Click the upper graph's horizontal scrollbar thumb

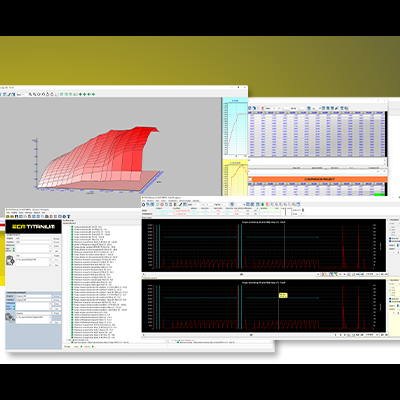point(241,274)
